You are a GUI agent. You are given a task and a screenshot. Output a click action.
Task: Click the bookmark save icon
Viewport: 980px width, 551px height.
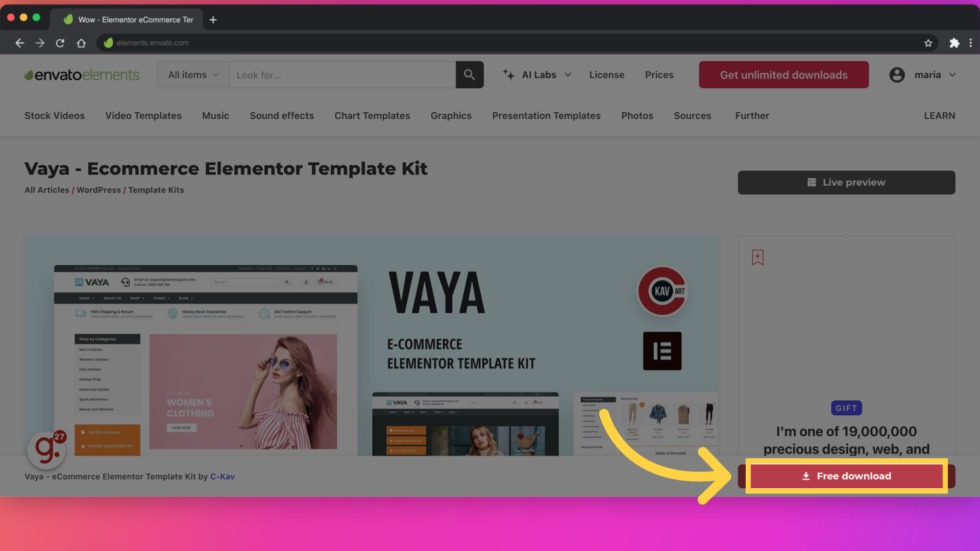758,257
